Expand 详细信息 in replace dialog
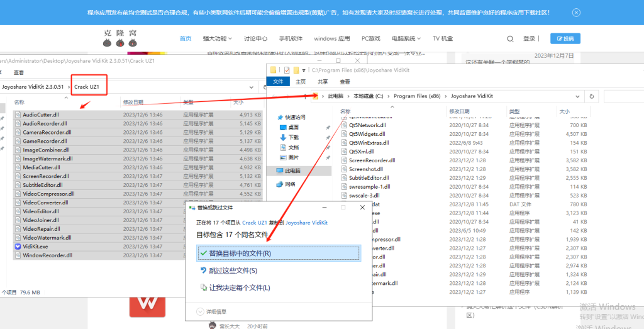Image resolution: width=644 pixels, height=329 pixels. point(212,312)
